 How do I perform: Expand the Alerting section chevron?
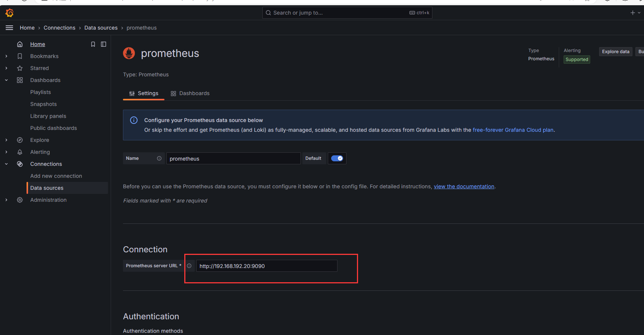6,152
